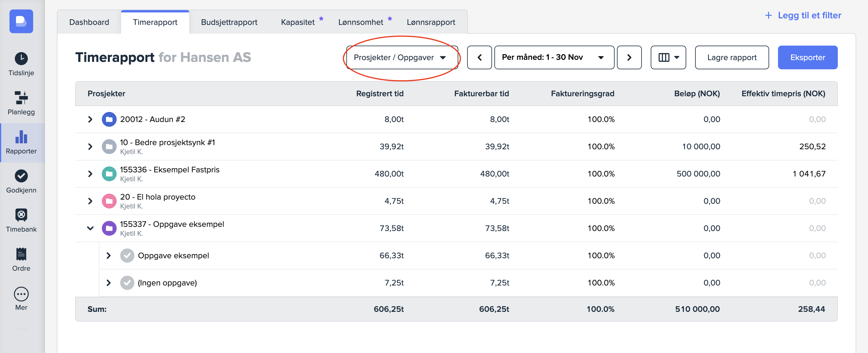Screen dimensions: 868x353
Task: Open Tidslinje from the sidebar
Action: point(21,64)
